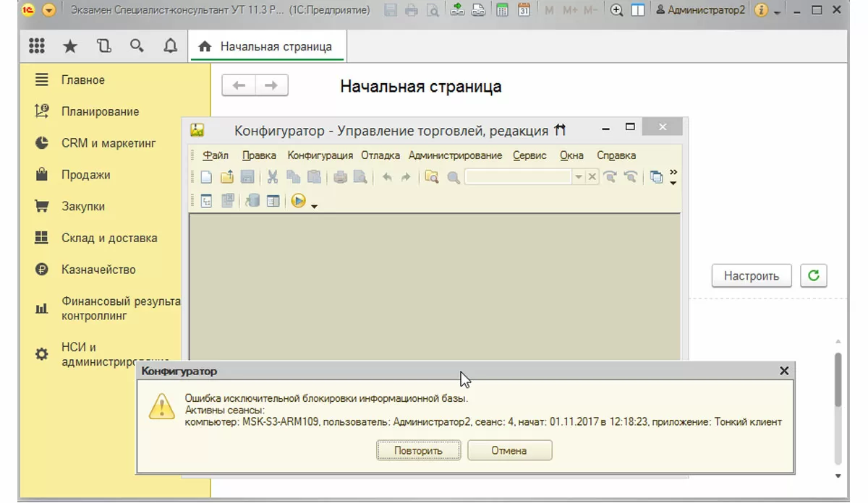868x503 pixels.
Task: Switch to the Начальная страница tab
Action: [268, 46]
